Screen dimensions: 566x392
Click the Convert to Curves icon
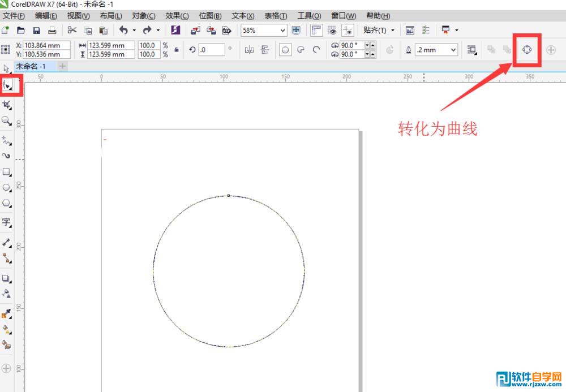point(527,50)
